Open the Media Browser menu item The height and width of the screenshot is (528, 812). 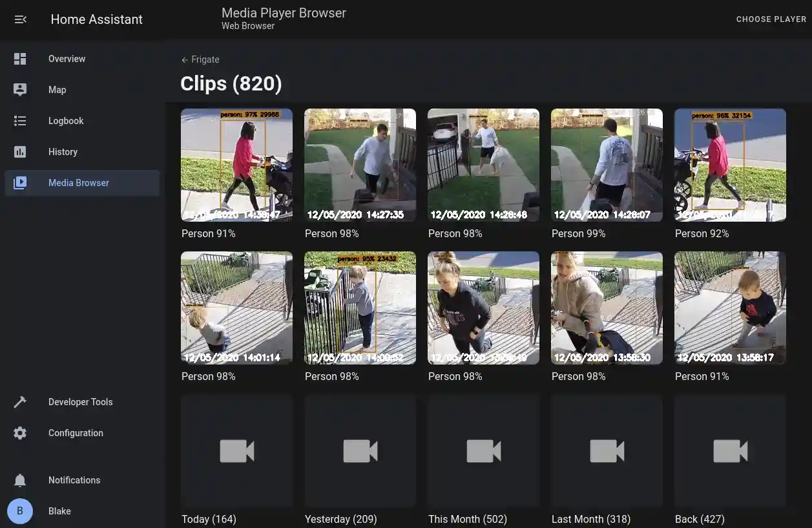[x=78, y=183]
